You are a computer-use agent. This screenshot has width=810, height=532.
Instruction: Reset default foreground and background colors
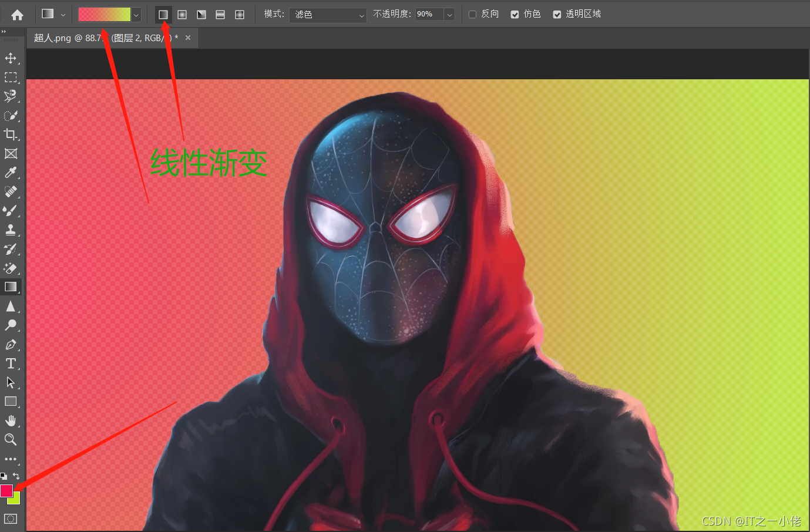[4, 476]
